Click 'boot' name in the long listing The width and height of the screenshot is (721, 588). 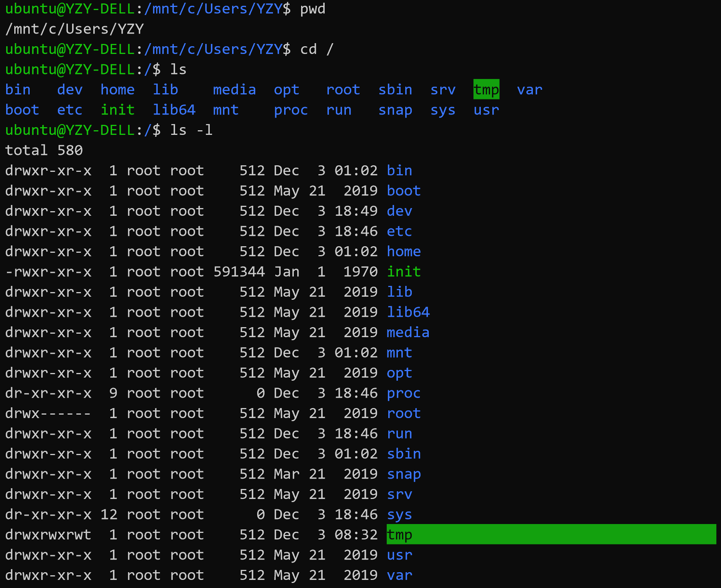coord(404,191)
